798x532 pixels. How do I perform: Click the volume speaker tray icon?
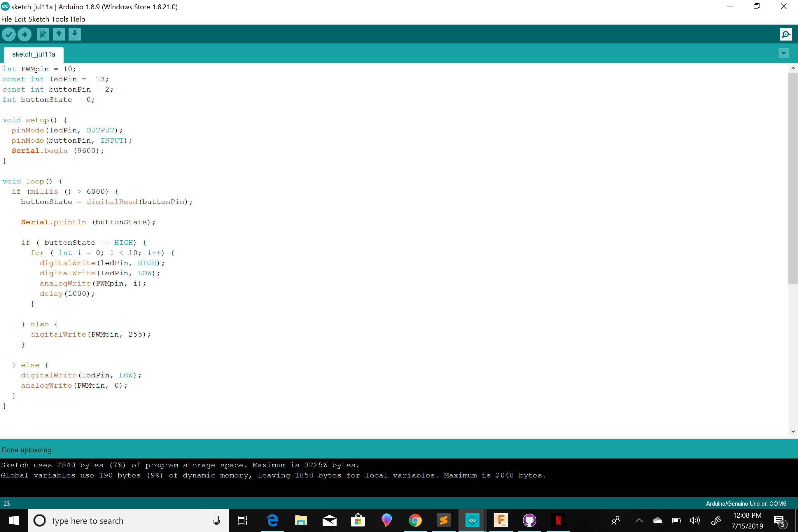695,520
